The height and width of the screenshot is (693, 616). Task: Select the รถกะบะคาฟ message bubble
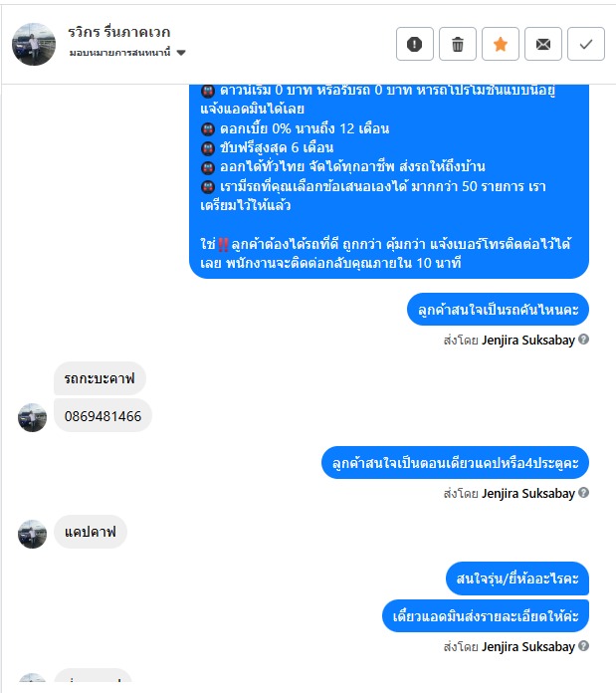pyautogui.click(x=100, y=378)
